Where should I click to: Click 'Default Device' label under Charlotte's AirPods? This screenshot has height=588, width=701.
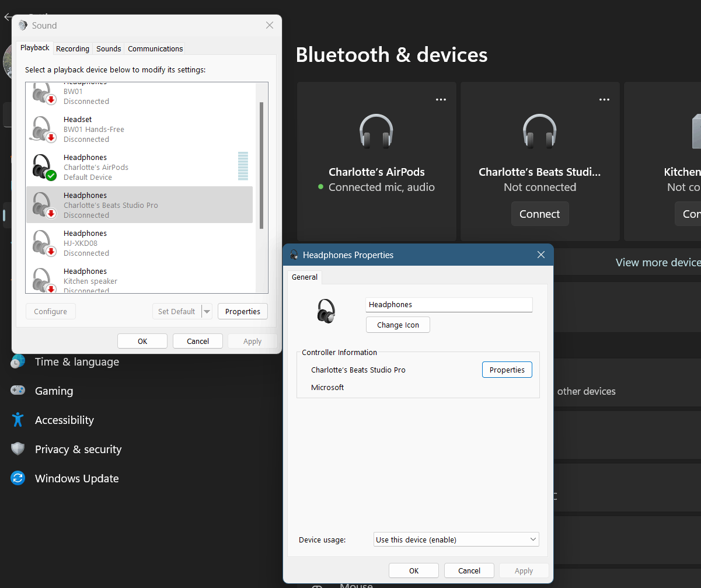pyautogui.click(x=88, y=177)
